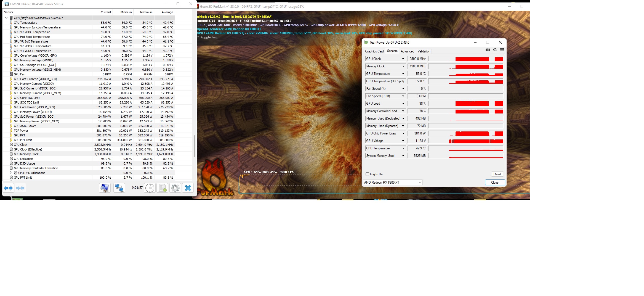
Task: Open GPU Voltage dropdown in GPU-Z
Action: pyautogui.click(x=403, y=141)
